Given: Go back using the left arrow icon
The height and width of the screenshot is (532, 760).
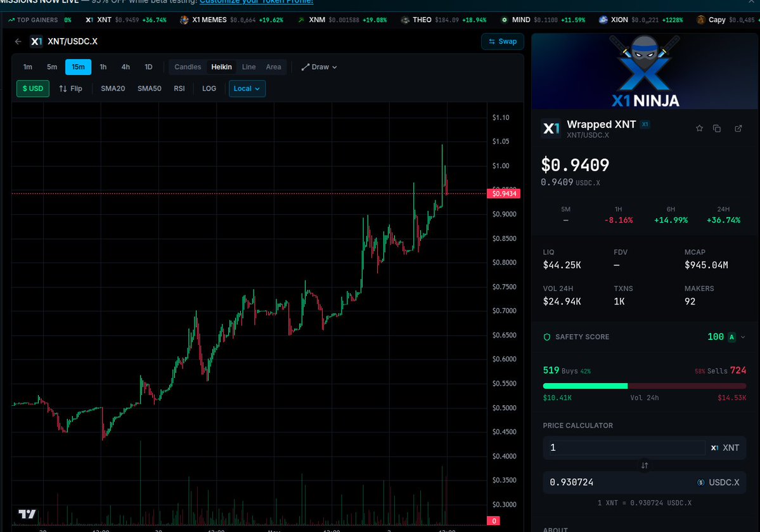Looking at the screenshot, I should [x=18, y=42].
